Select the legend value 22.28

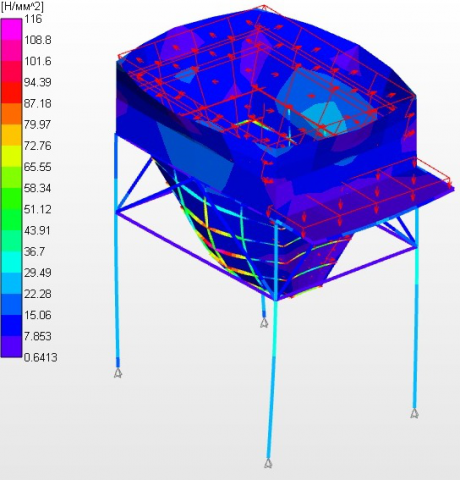click(38, 294)
